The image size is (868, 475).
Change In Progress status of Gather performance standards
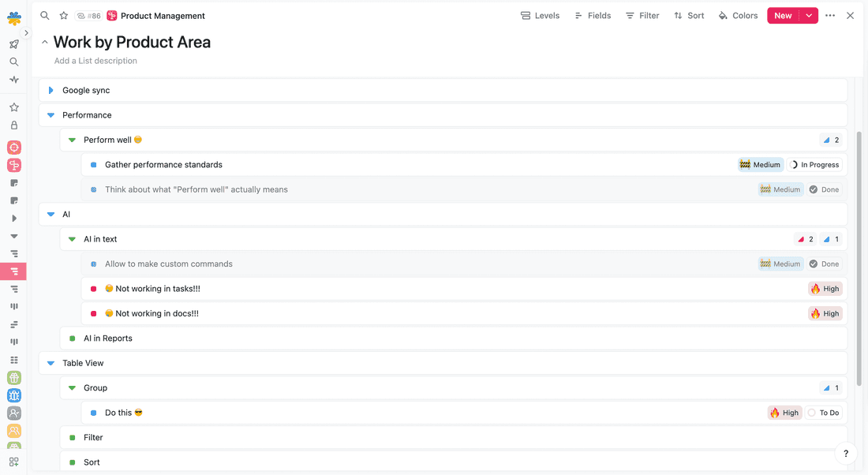pos(814,165)
